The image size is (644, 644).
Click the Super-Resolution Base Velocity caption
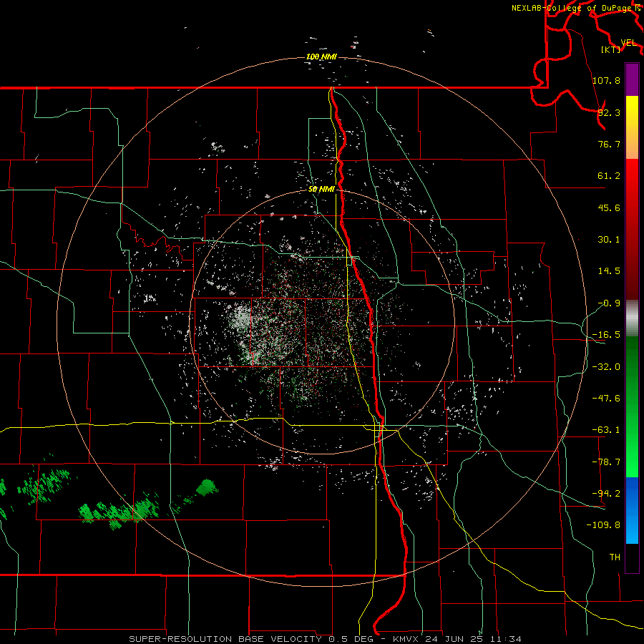[x=325, y=639]
